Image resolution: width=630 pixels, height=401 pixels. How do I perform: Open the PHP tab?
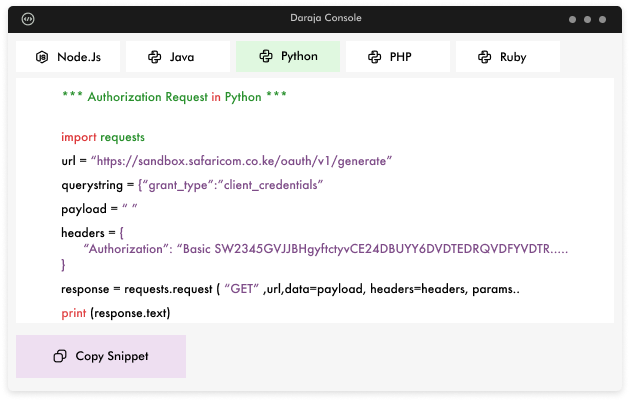[398, 57]
